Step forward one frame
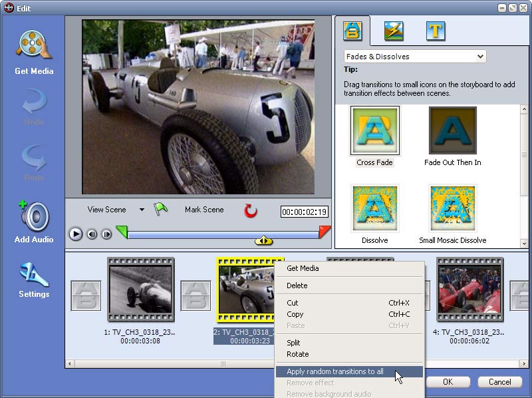The height and width of the screenshot is (398, 532). (106, 234)
